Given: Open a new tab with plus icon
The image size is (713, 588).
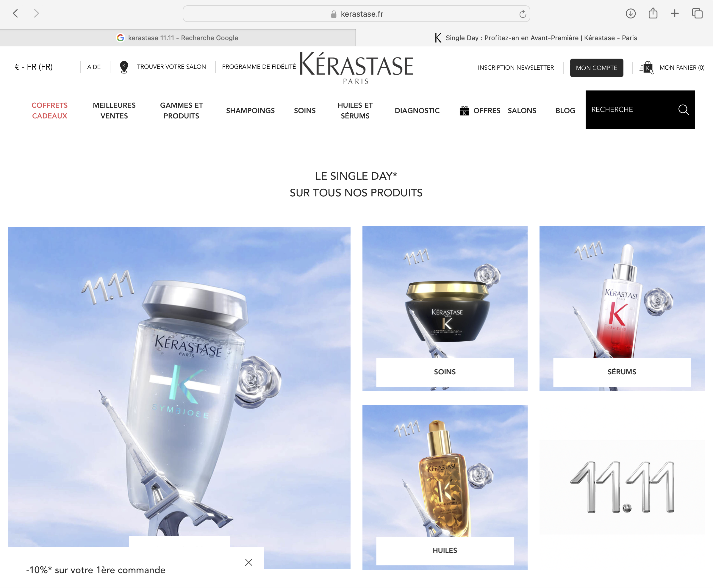Looking at the screenshot, I should [x=675, y=14].
